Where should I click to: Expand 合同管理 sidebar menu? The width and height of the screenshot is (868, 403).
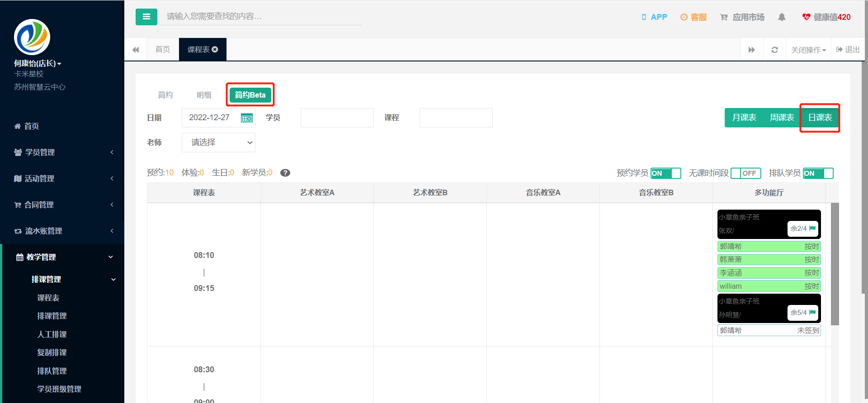pyautogui.click(x=62, y=205)
